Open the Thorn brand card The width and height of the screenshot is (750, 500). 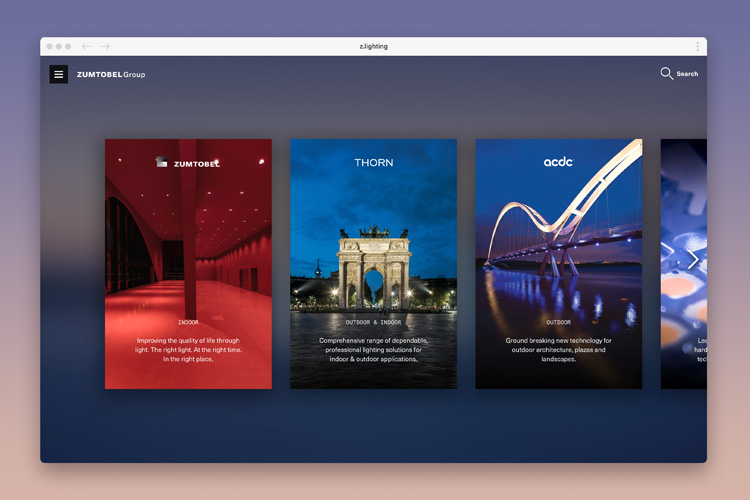point(374,264)
